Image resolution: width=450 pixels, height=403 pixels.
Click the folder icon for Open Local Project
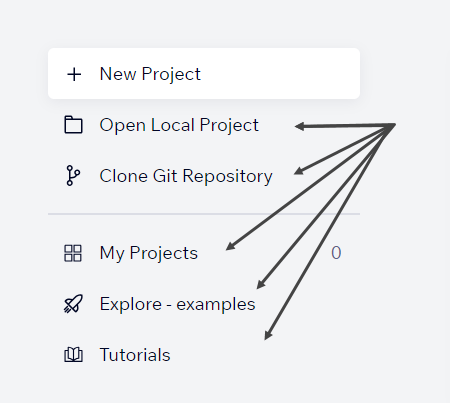click(x=73, y=125)
